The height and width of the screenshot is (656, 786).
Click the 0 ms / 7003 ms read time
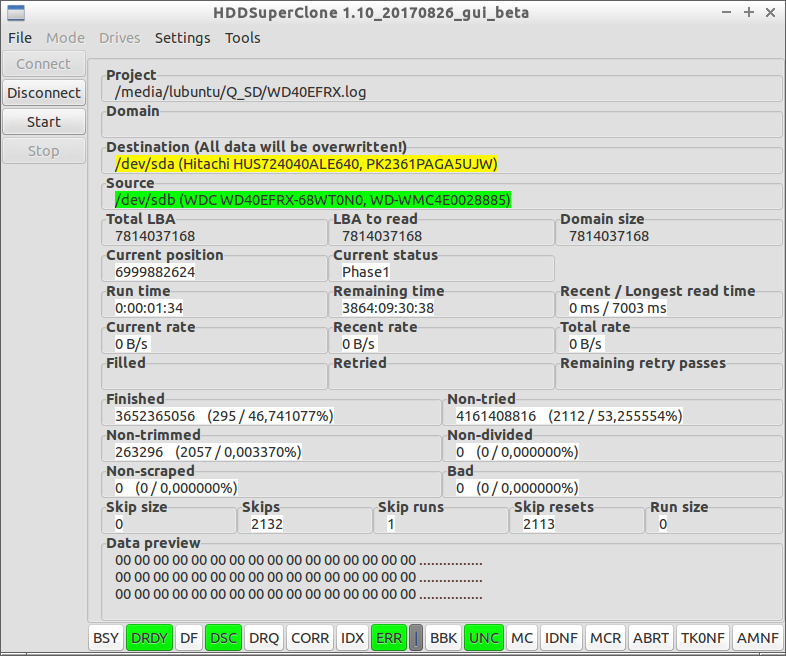point(618,308)
